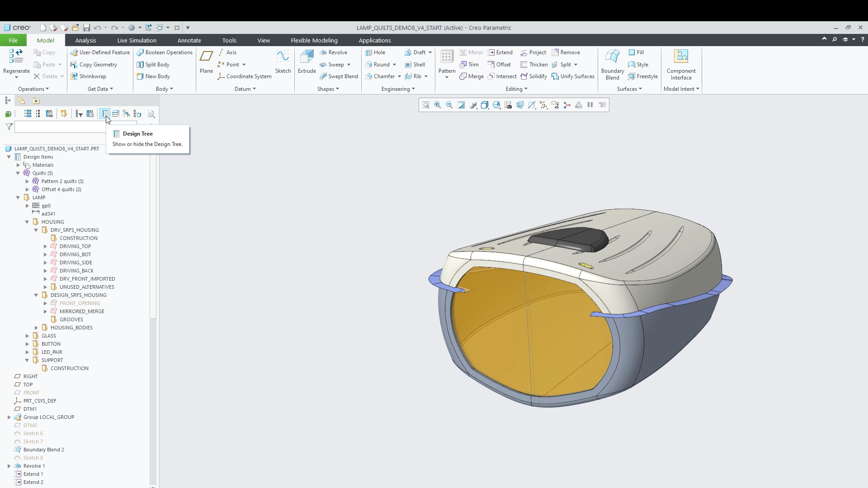The width and height of the screenshot is (868, 488).
Task: Open the Pattern dropdown arrow
Action: (x=447, y=78)
